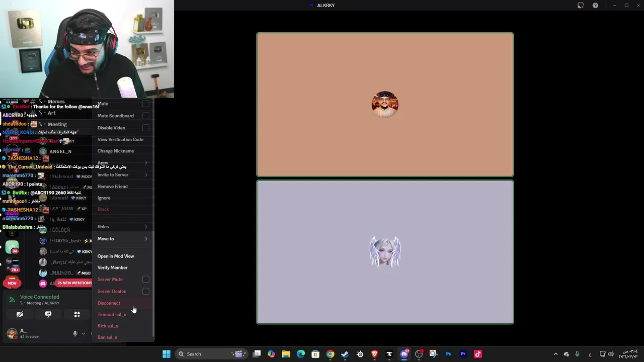The width and height of the screenshot is (644, 362).
Task: Click Meeting / ALKRKY voice channel link
Action: click(x=40, y=303)
